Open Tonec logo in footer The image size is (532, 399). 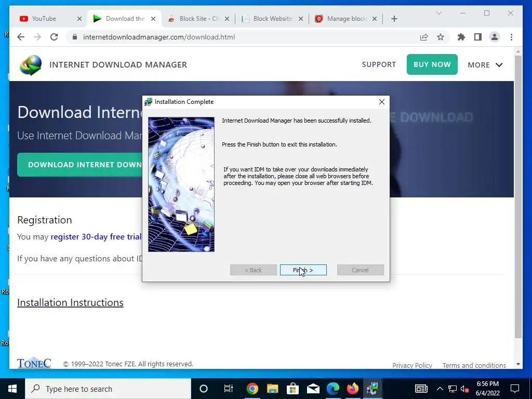point(34,363)
